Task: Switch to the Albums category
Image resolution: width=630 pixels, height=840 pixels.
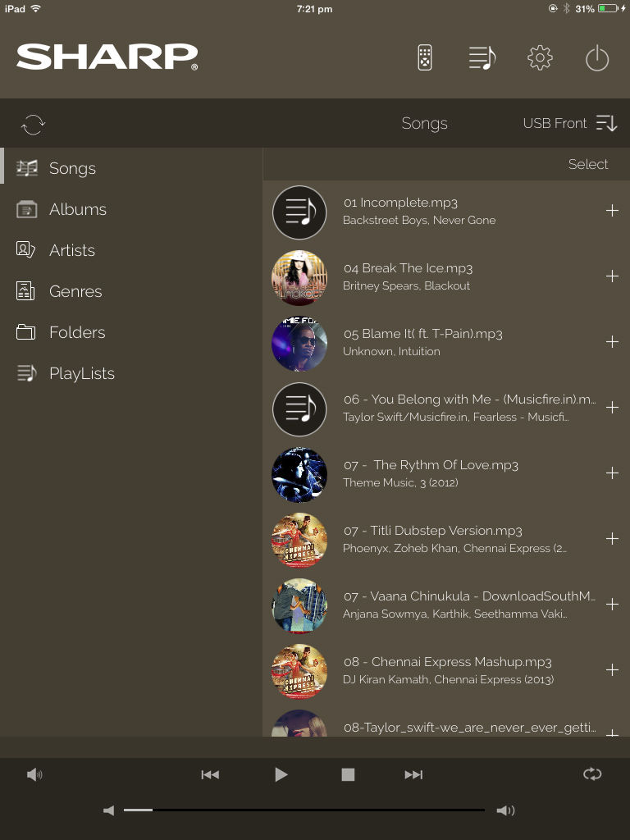Action: (131, 209)
